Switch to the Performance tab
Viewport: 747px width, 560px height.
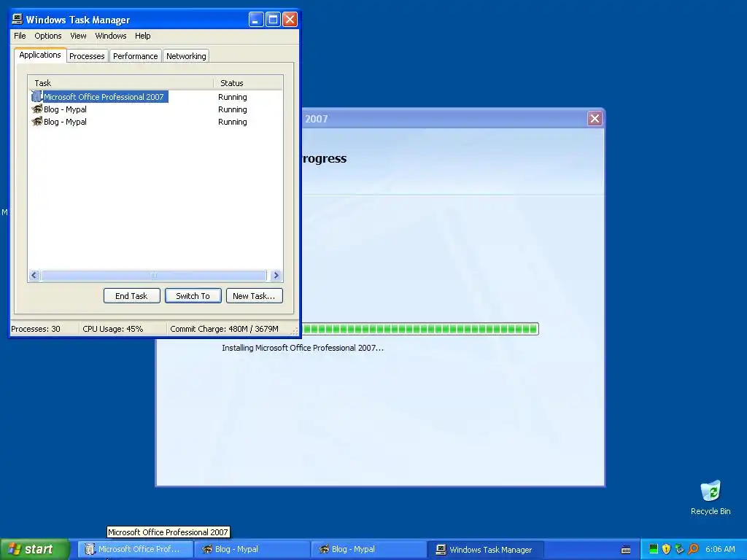click(x=135, y=55)
